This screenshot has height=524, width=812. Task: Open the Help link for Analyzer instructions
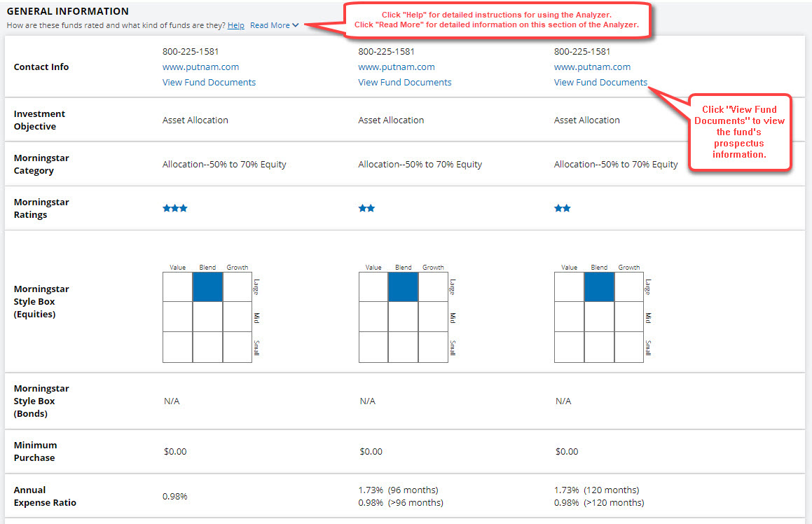[x=236, y=25]
